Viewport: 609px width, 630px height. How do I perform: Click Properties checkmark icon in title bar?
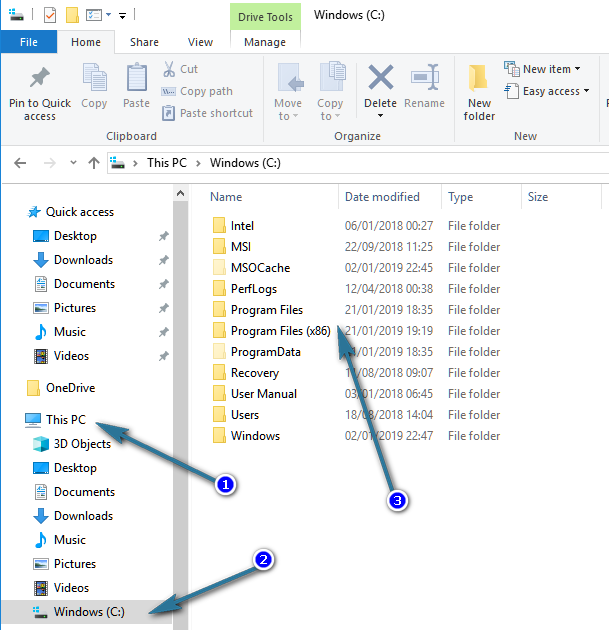coord(50,15)
